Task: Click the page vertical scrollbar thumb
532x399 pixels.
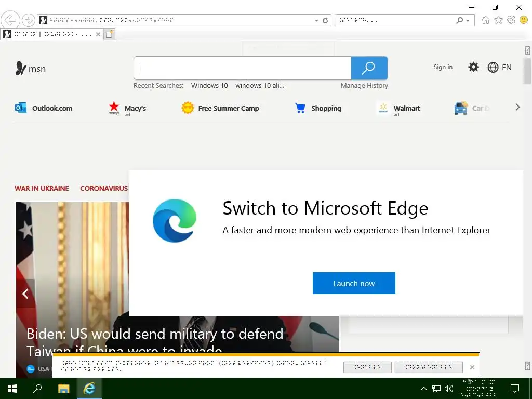Action: tap(527, 71)
